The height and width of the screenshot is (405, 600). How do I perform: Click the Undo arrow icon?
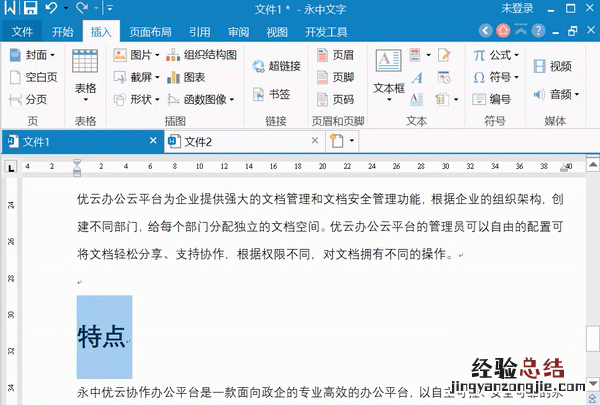52,9
